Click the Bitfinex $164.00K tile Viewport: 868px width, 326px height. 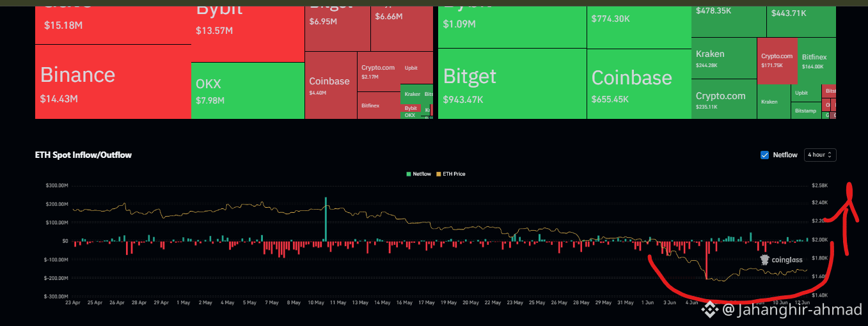tap(817, 60)
